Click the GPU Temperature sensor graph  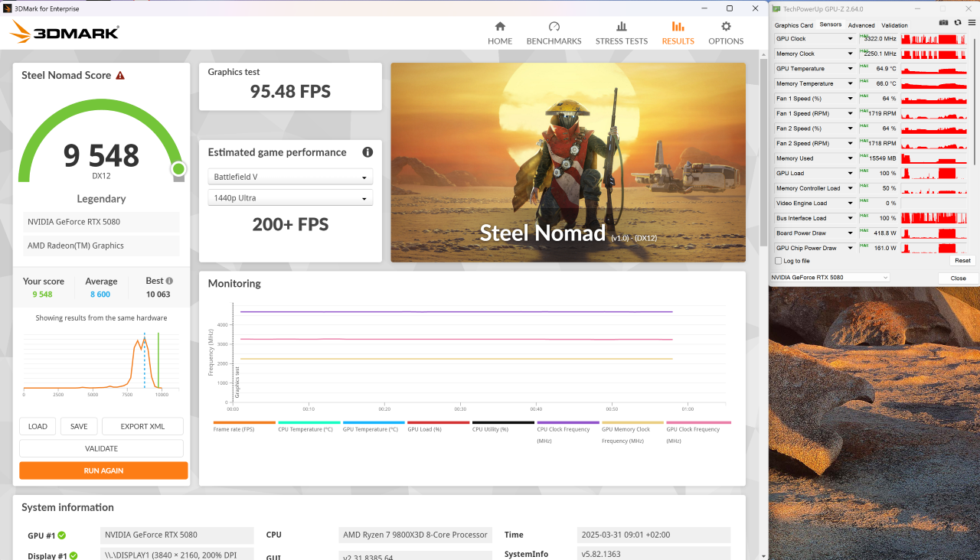pos(934,69)
